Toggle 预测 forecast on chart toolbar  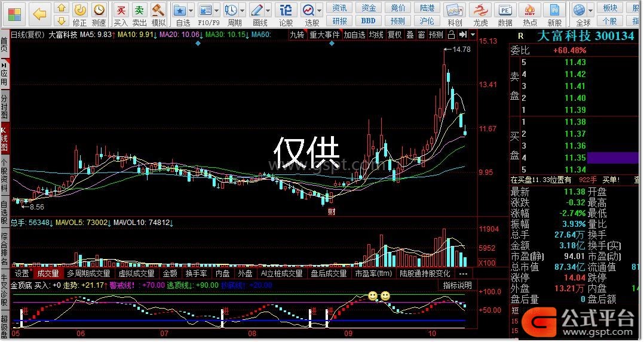436,35
